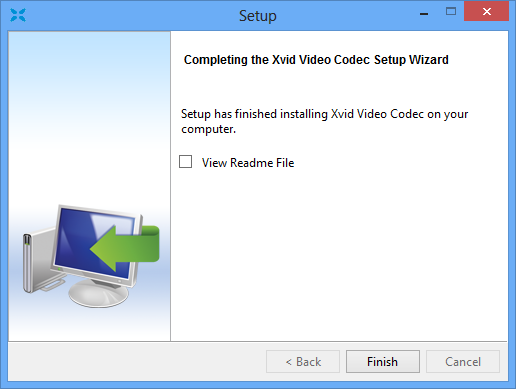
Task: Click the word 'computer.' in the message
Action: pyautogui.click(x=209, y=129)
